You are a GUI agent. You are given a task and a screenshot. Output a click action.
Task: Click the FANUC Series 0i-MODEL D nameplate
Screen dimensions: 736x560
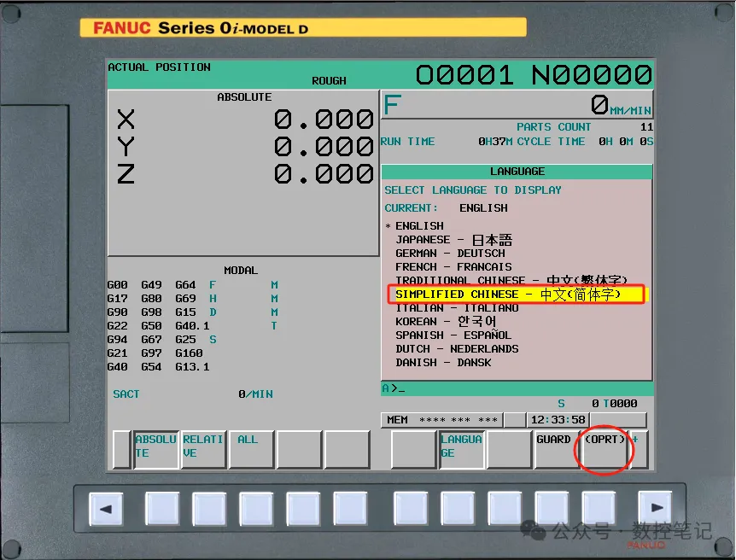(x=303, y=27)
